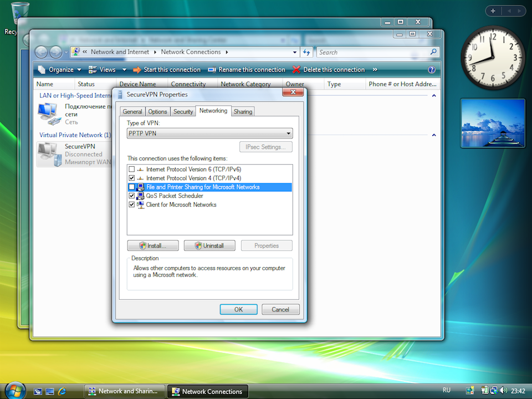Open the Security tab
This screenshot has width=532, height=399.
pyautogui.click(x=183, y=111)
